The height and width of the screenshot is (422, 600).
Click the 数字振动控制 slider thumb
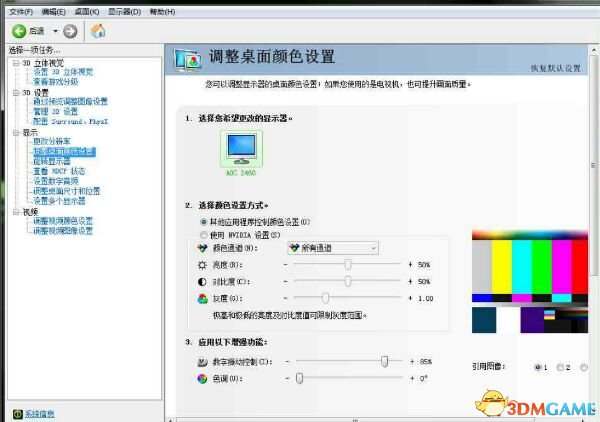[x=385, y=361]
